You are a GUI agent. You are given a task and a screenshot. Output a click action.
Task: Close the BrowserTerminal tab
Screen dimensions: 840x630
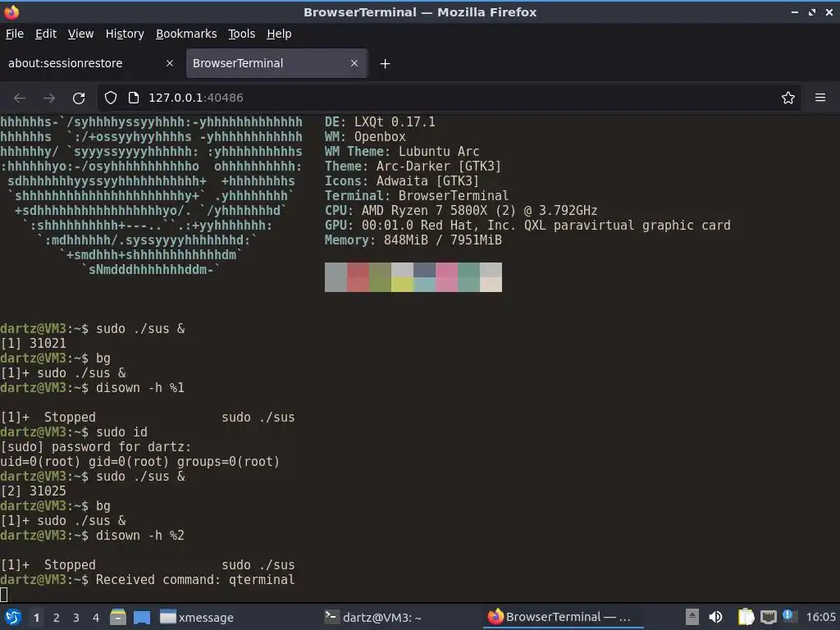point(354,63)
